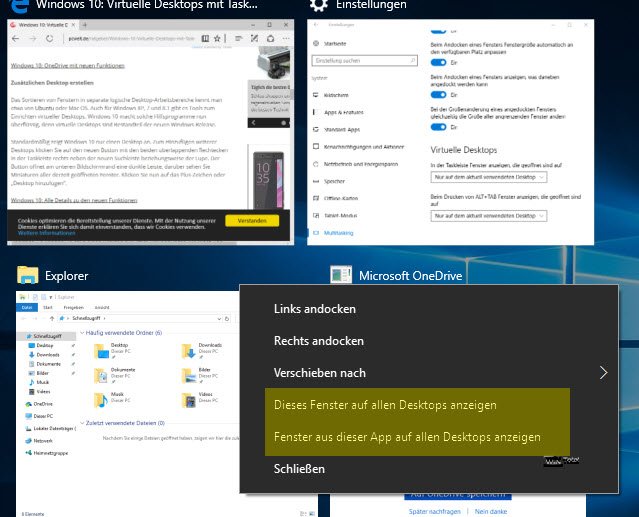Select Speicher in Settings sidebar
Viewport: 639px width, 517px height.
point(334,181)
